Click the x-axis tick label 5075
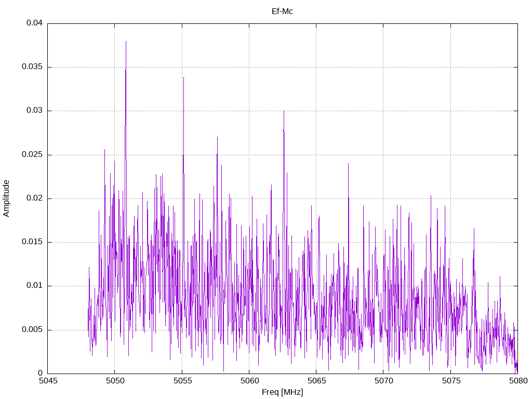 [450, 381]
